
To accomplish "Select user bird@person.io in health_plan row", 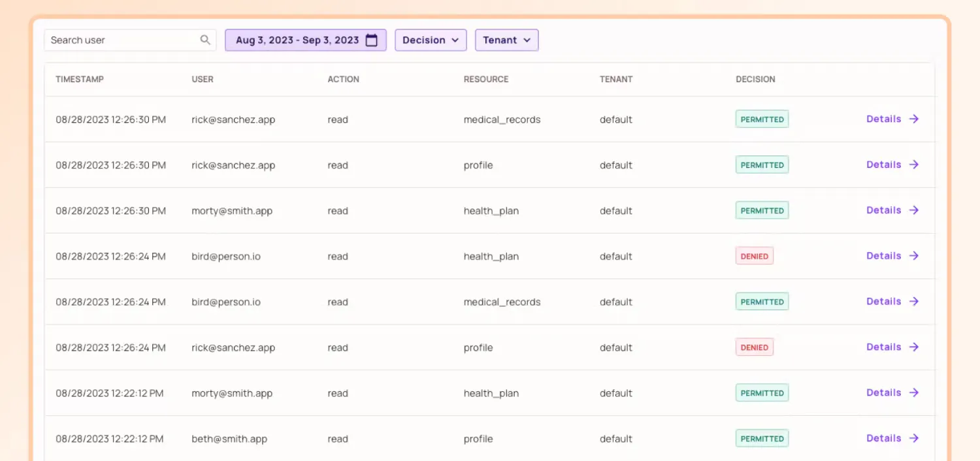I will tap(226, 257).
